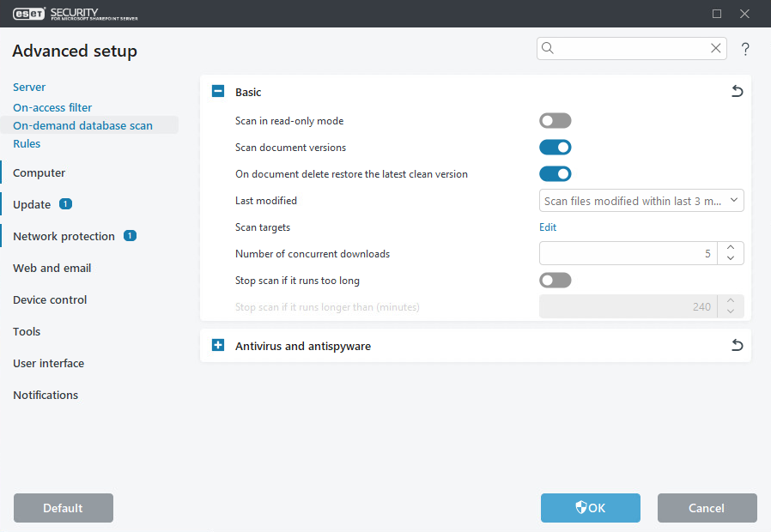Viewport: 771px width, 532px height.
Task: Disable Scan document versions
Action: 555,147
